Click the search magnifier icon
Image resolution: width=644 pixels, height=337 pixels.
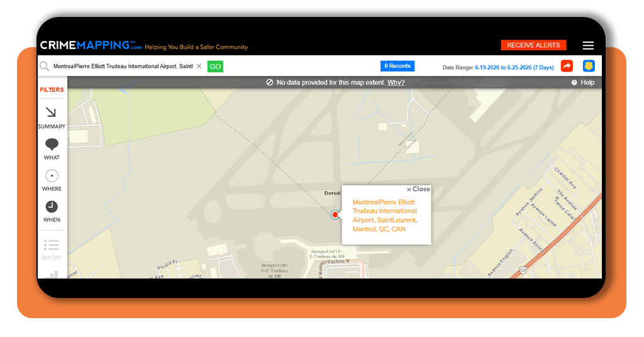(x=45, y=66)
